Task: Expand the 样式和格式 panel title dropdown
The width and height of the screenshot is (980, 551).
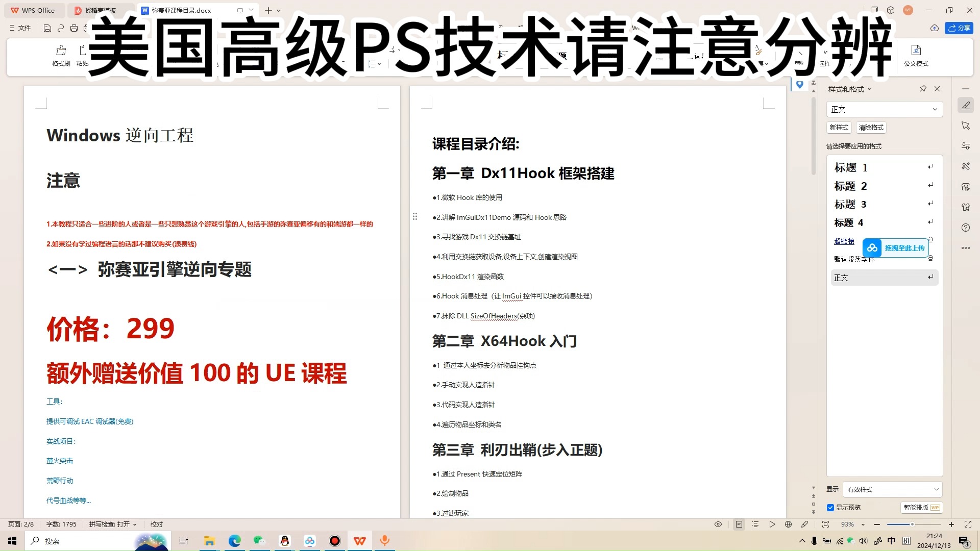Action: [x=869, y=89]
